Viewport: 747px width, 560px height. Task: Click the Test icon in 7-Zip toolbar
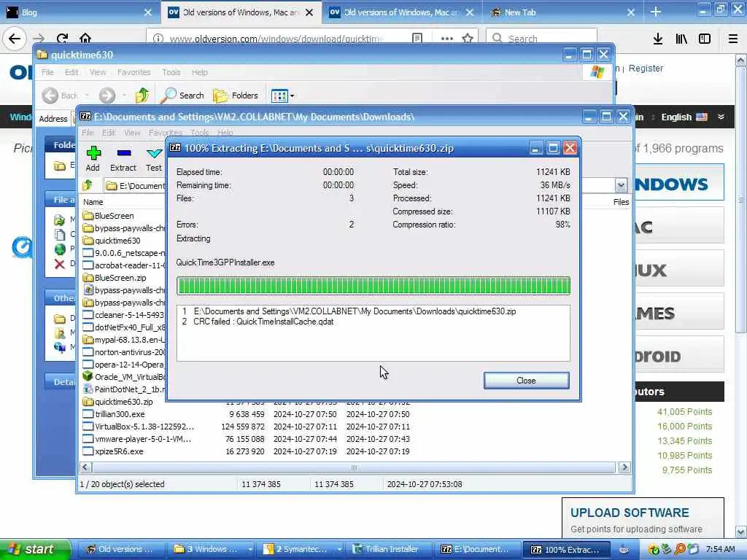pyautogui.click(x=154, y=153)
